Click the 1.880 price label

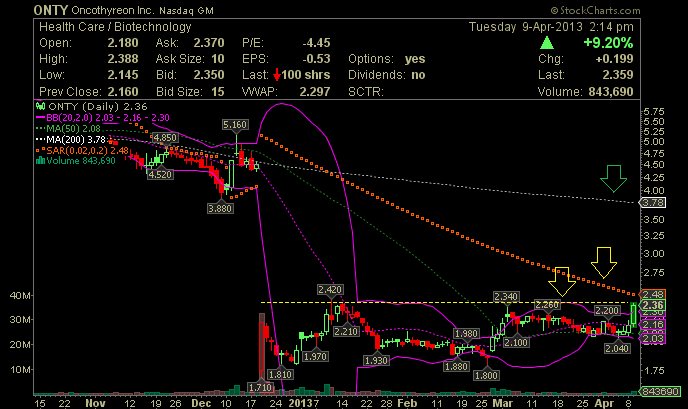[456, 366]
